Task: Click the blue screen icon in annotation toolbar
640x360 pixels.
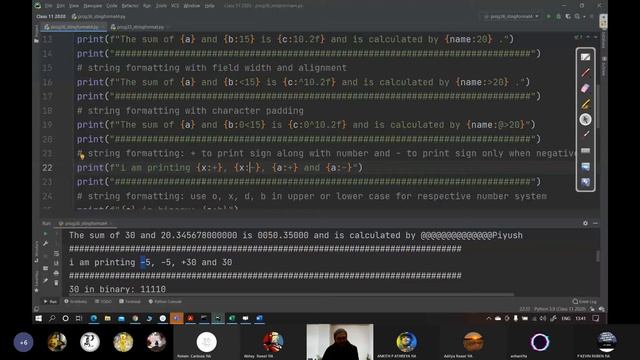Action: tap(585, 166)
